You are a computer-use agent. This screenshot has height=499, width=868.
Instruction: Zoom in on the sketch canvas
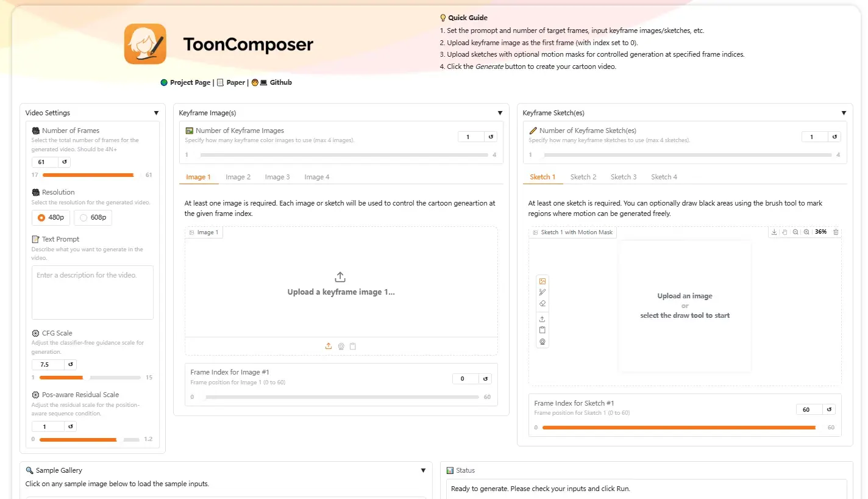tap(806, 232)
